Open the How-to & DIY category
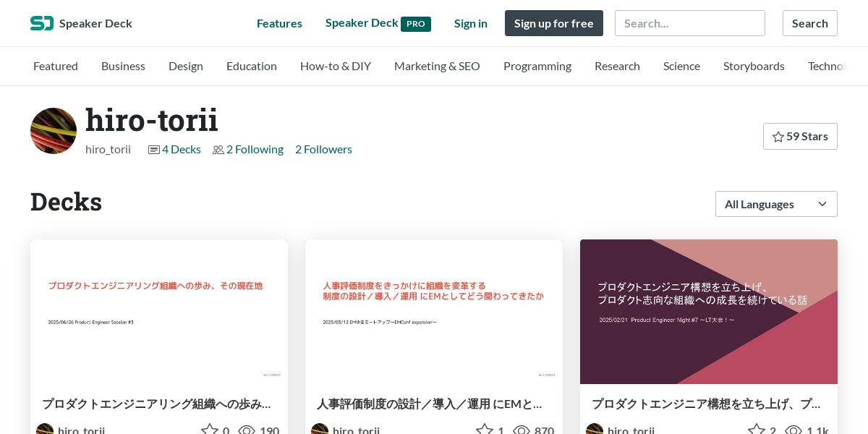The height and width of the screenshot is (434, 868). tap(336, 66)
